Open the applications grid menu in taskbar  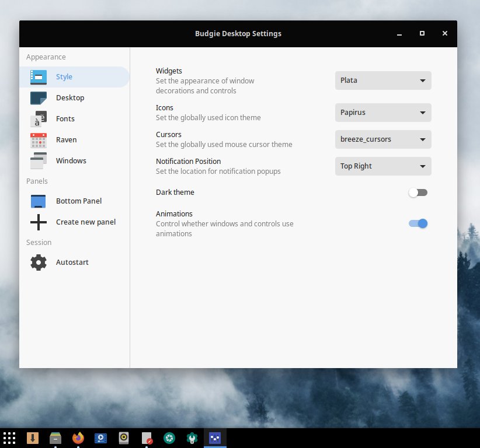[x=10, y=438]
